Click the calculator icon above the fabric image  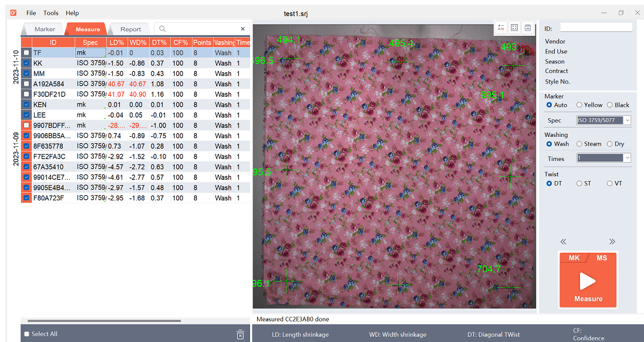point(501,28)
